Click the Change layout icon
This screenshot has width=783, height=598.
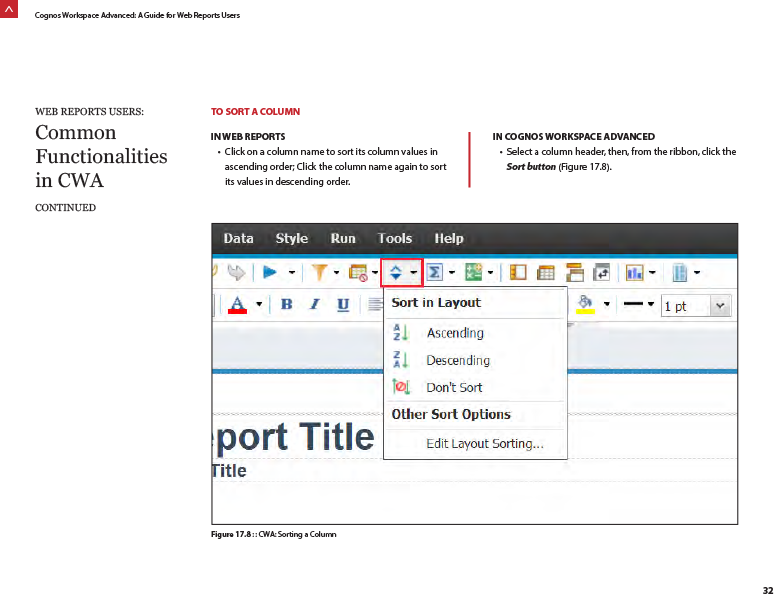680,273
